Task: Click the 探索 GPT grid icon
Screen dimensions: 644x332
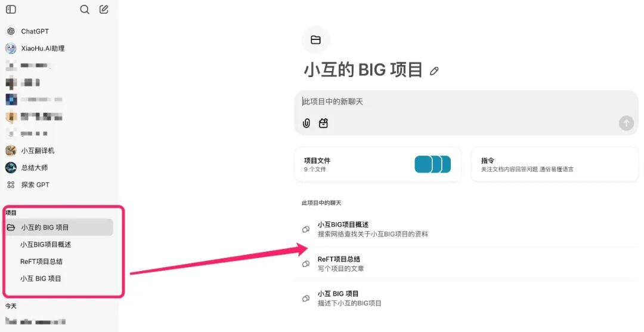Action: point(11,185)
